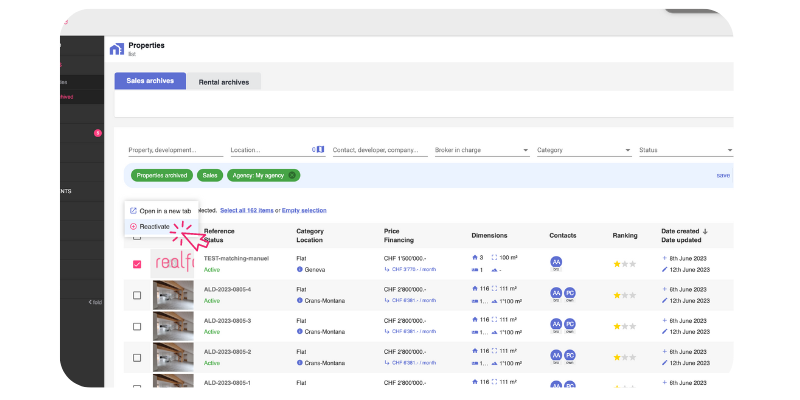
Task: Click info icon of ALD-2023-0805-2 Crans-Montana
Action: point(299,363)
